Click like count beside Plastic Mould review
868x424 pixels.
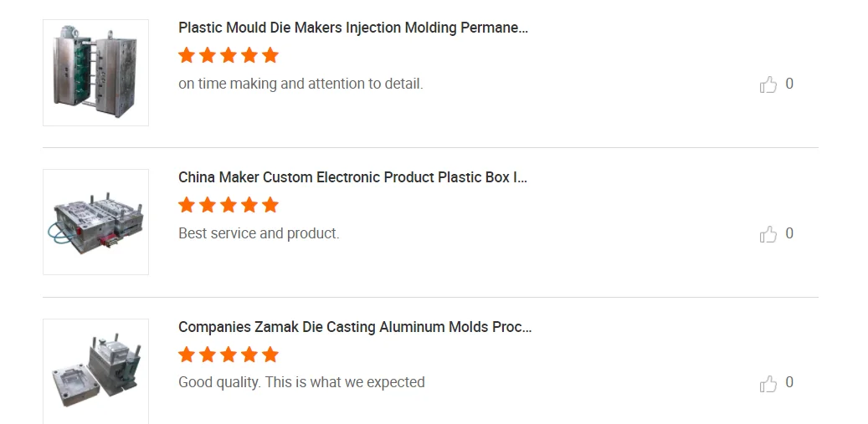click(789, 84)
